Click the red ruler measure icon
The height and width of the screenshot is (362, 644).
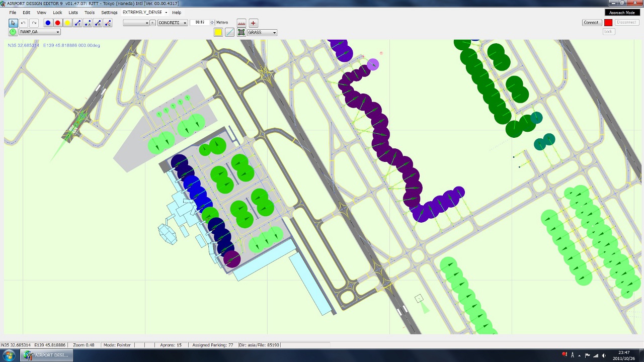pyautogui.click(x=242, y=23)
